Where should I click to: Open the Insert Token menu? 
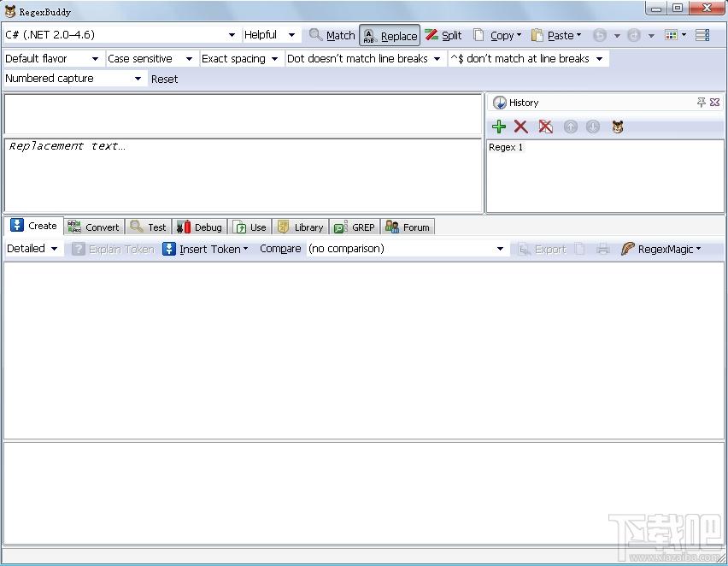coord(205,249)
